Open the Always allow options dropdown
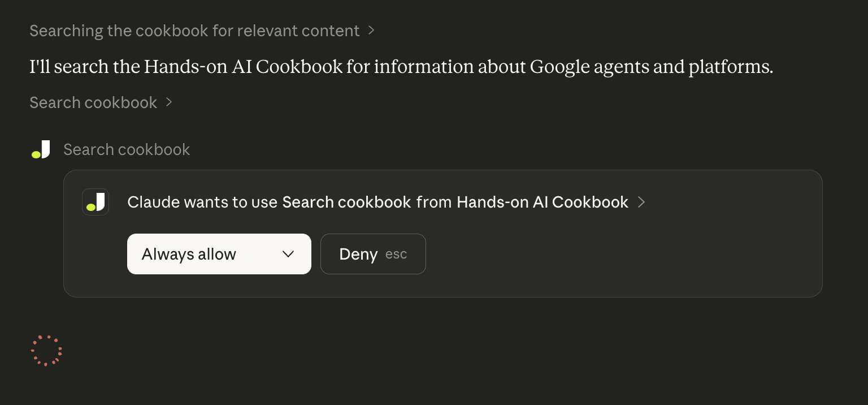Viewport: 868px width, 405px height. click(x=289, y=254)
